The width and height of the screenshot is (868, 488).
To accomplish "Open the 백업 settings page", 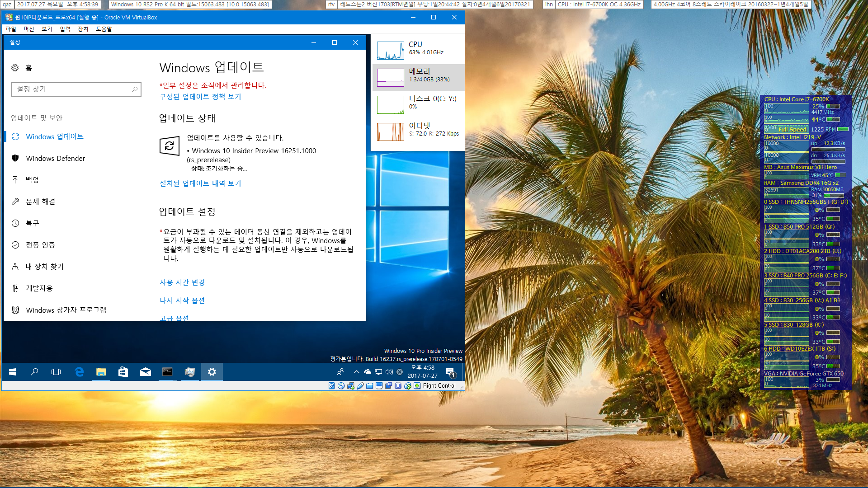I will [x=32, y=180].
